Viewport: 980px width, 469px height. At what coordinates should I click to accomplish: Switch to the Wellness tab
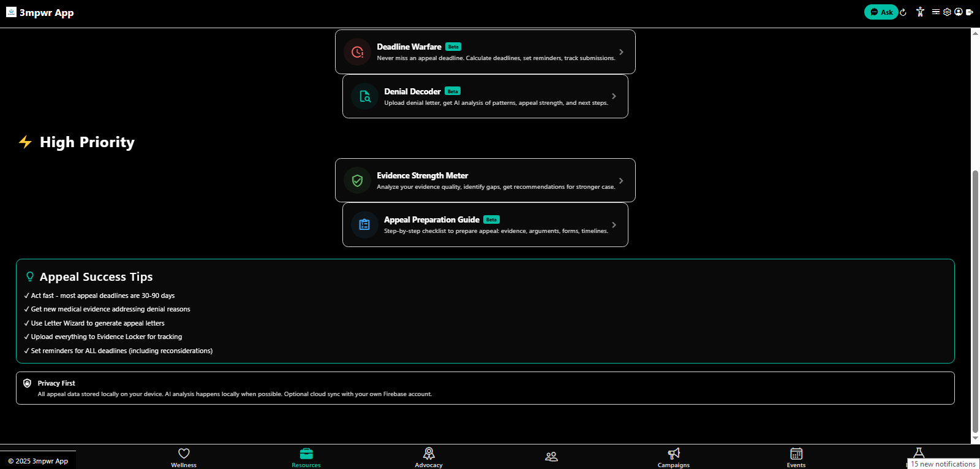tap(184, 457)
